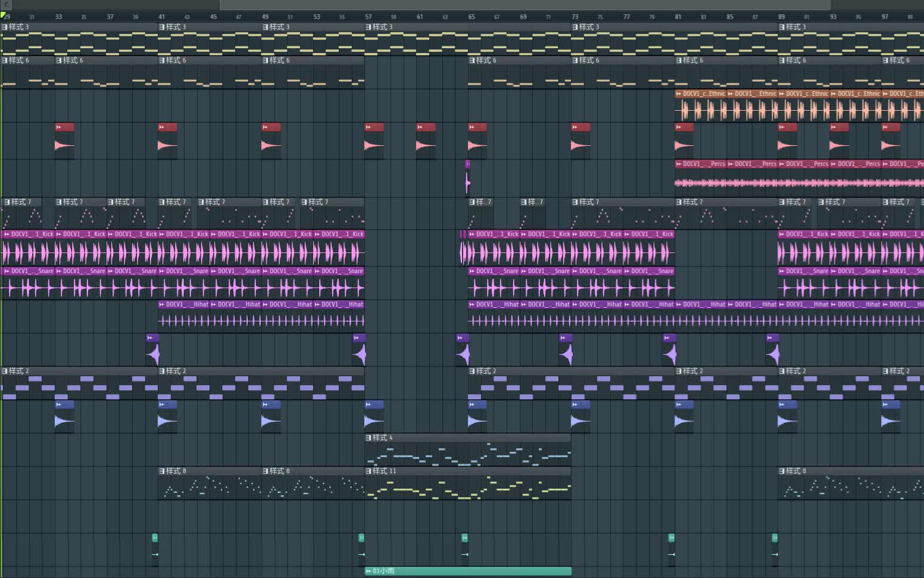Viewport: 924px width, 578px height.
Task: Select the DOCV1 Ethnic clip at bar 85
Action: (752, 106)
